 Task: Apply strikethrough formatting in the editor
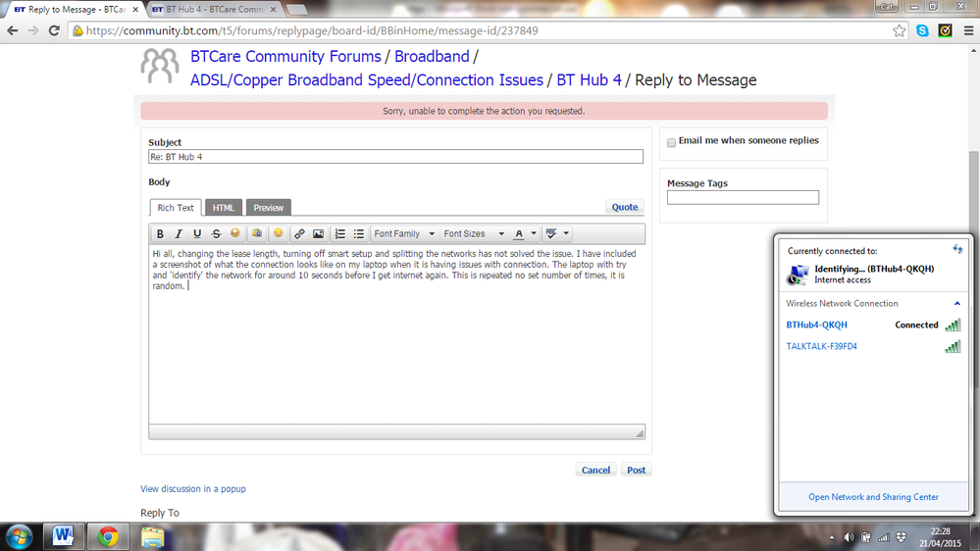[x=216, y=233]
